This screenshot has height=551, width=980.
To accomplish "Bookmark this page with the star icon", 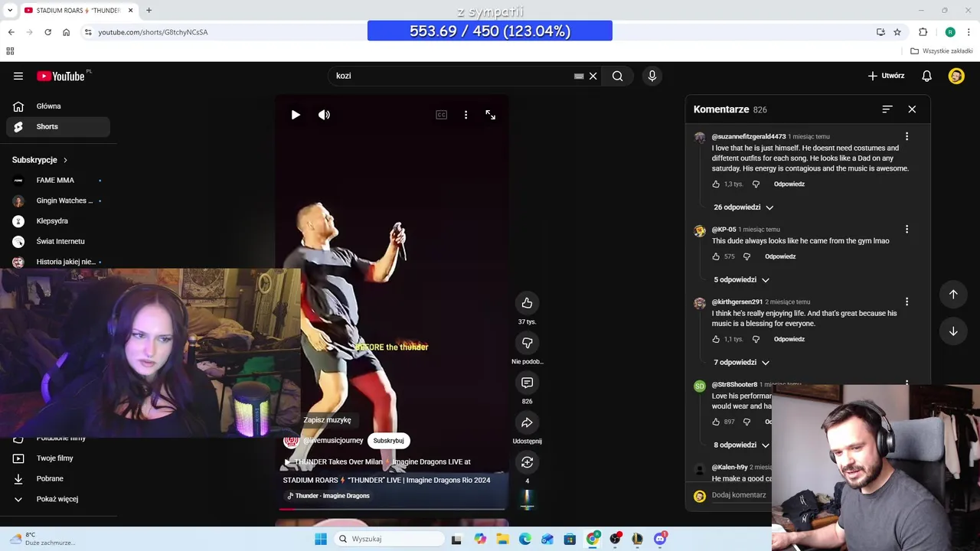I will (897, 32).
